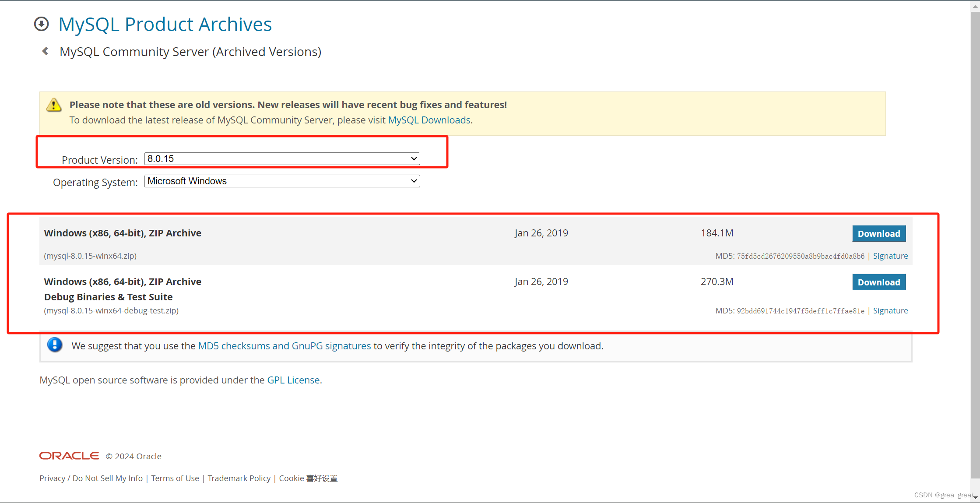Open the Product Version dropdown showing 8.0.15

[282, 158]
